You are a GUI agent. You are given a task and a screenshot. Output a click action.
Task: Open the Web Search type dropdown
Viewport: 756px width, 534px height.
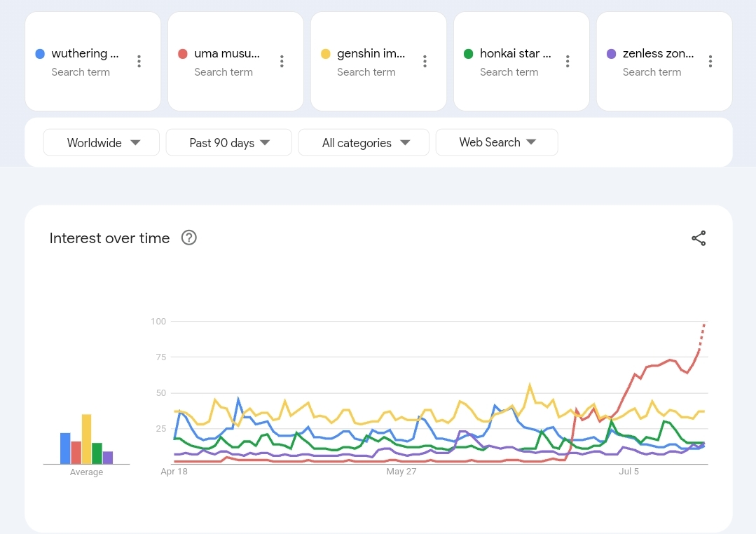coord(497,142)
